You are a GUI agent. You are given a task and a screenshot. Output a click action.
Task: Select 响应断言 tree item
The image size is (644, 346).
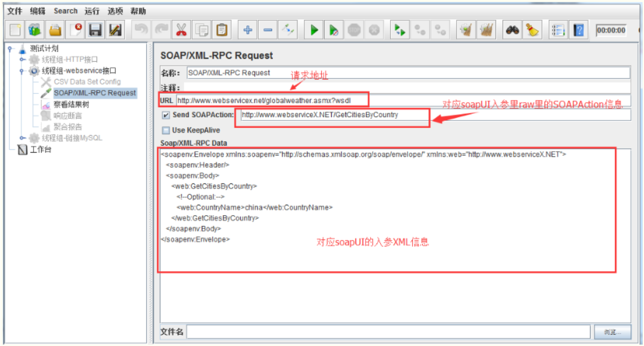point(68,116)
